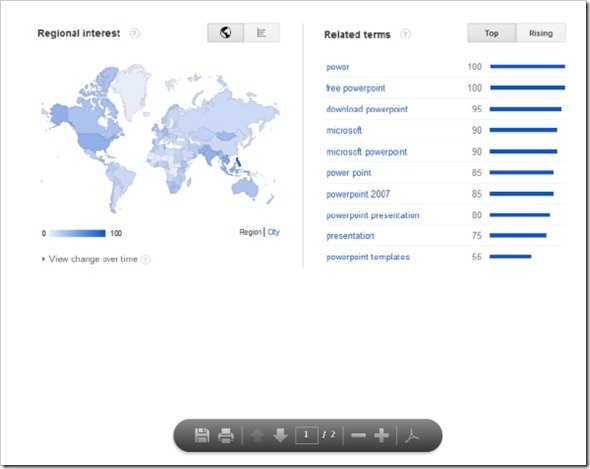The height and width of the screenshot is (469, 590).
Task: Click the save floppy disk icon
Action: [202, 435]
